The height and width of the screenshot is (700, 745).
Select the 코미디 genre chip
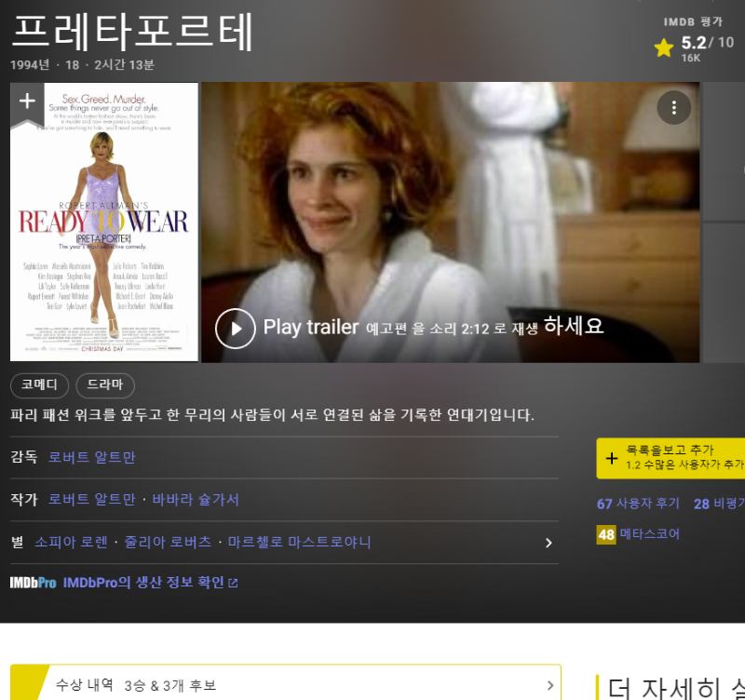39,385
